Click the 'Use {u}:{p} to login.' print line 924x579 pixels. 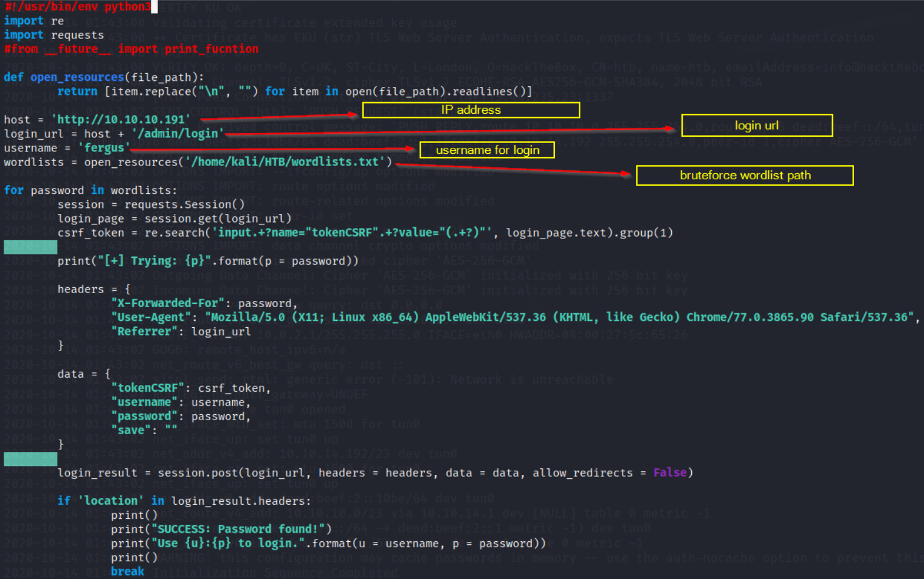pos(328,543)
